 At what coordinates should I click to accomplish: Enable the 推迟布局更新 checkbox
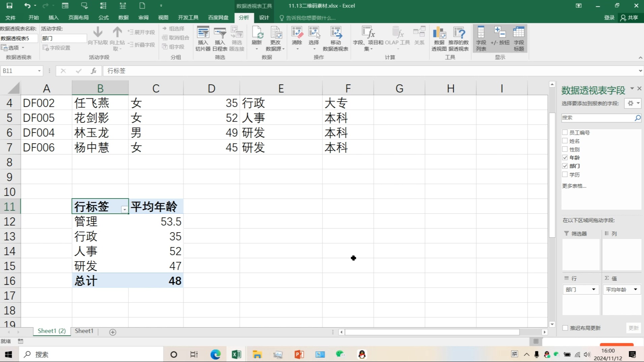tap(565, 328)
